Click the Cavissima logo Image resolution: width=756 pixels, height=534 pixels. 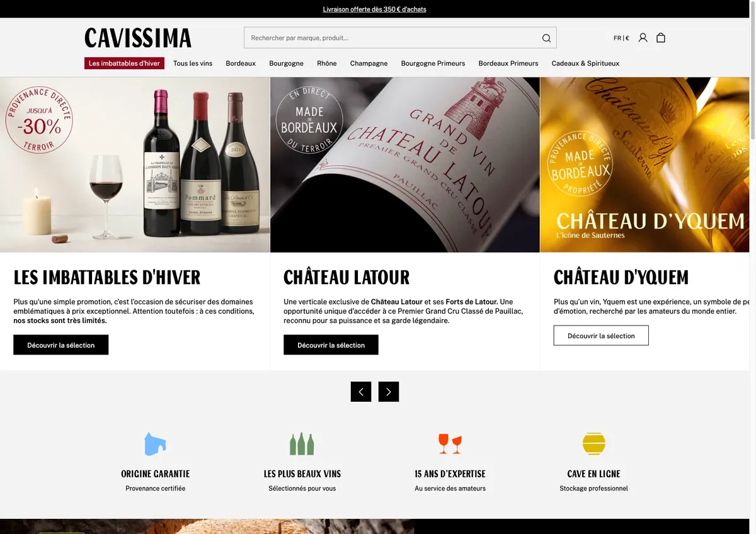[138, 38]
